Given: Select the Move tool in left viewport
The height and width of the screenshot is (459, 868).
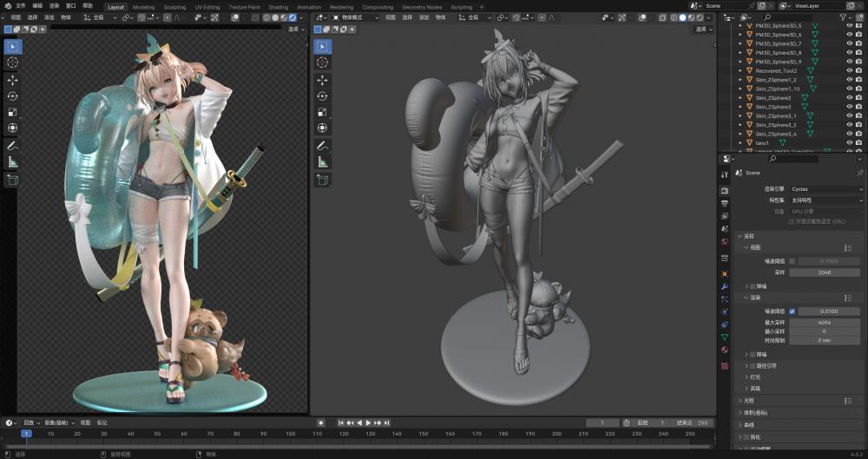Looking at the screenshot, I should [x=12, y=81].
